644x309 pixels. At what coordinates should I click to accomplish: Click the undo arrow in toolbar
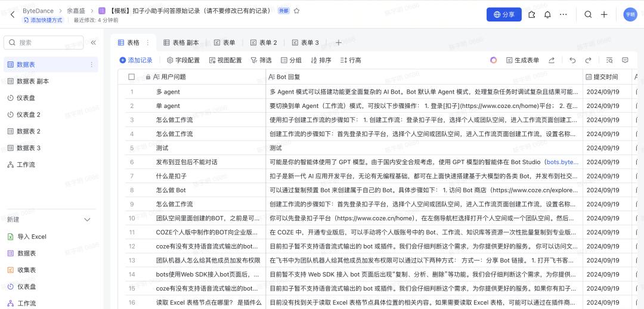coord(572,60)
